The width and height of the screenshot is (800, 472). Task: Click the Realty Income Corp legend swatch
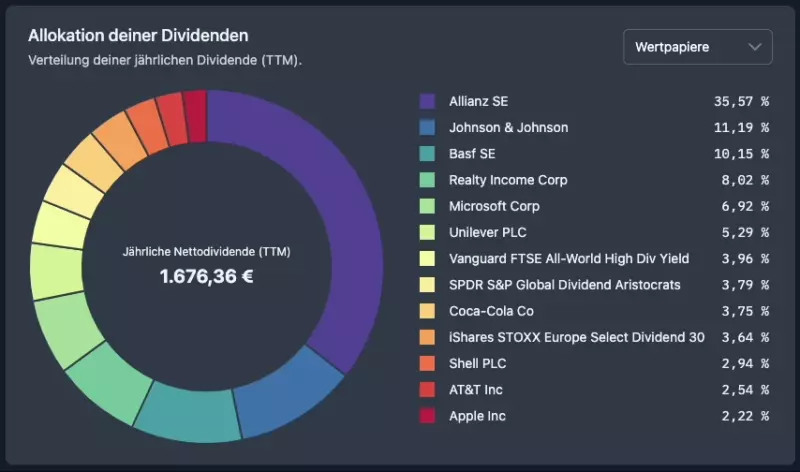coord(427,180)
